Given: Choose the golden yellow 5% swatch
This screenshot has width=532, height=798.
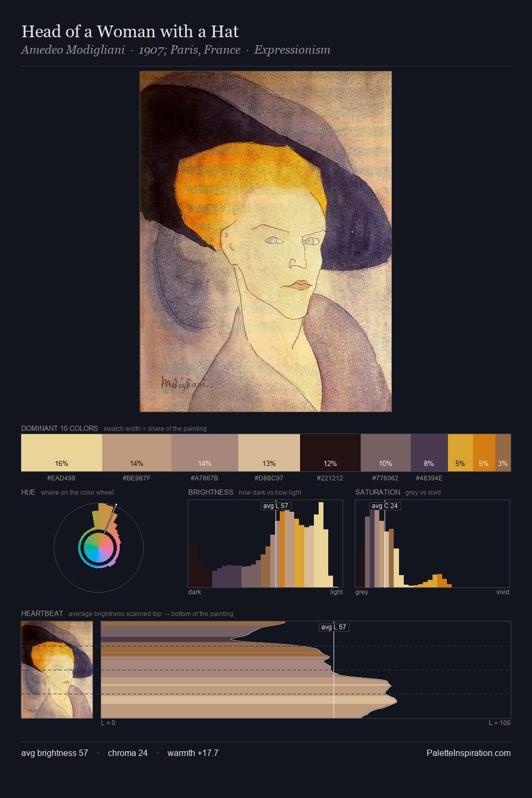Looking at the screenshot, I should point(460,453).
